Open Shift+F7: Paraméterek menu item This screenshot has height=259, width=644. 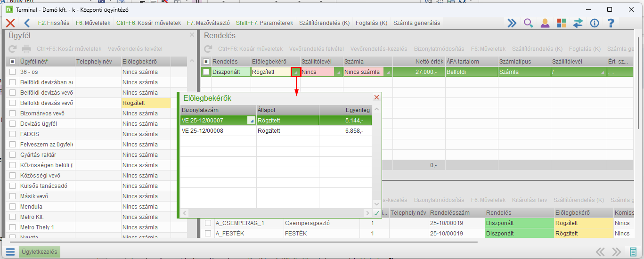265,23
